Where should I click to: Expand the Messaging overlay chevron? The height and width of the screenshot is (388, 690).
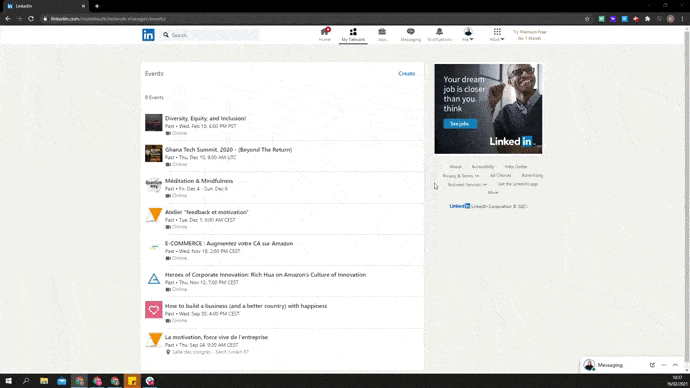point(675,365)
